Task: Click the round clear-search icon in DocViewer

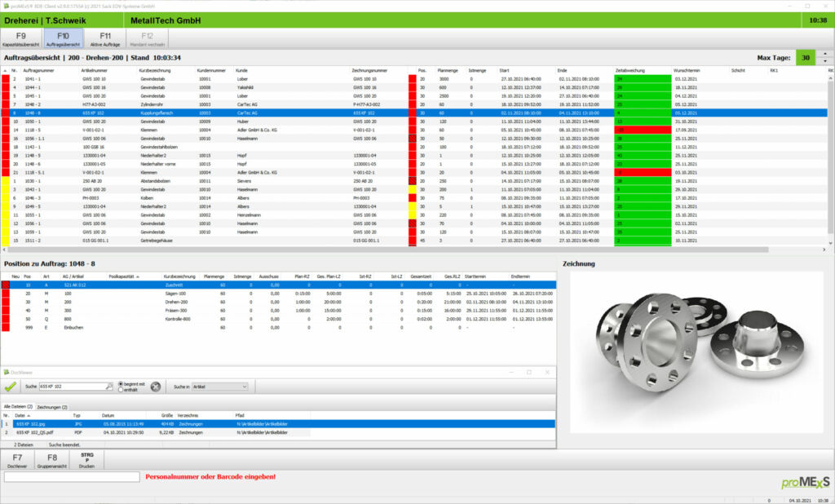Action: (155, 387)
